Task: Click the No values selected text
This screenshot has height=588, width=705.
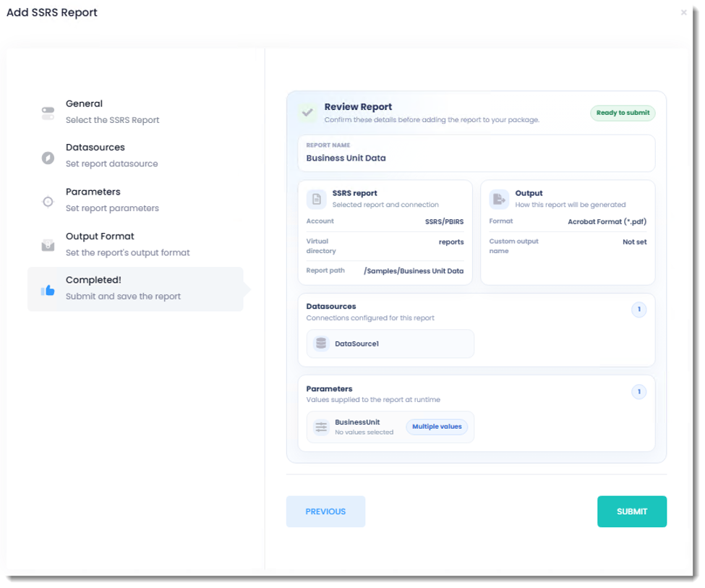Action: [364, 433]
